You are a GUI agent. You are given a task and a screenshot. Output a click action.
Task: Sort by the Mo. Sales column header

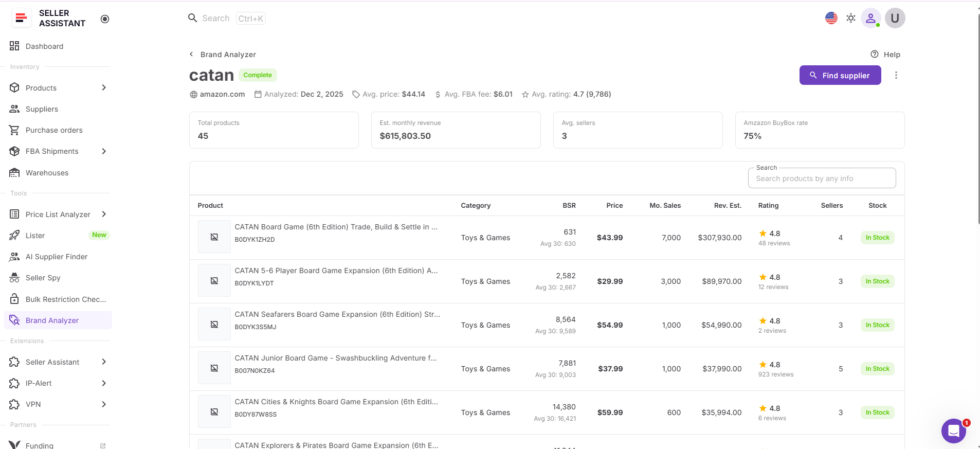click(x=665, y=205)
